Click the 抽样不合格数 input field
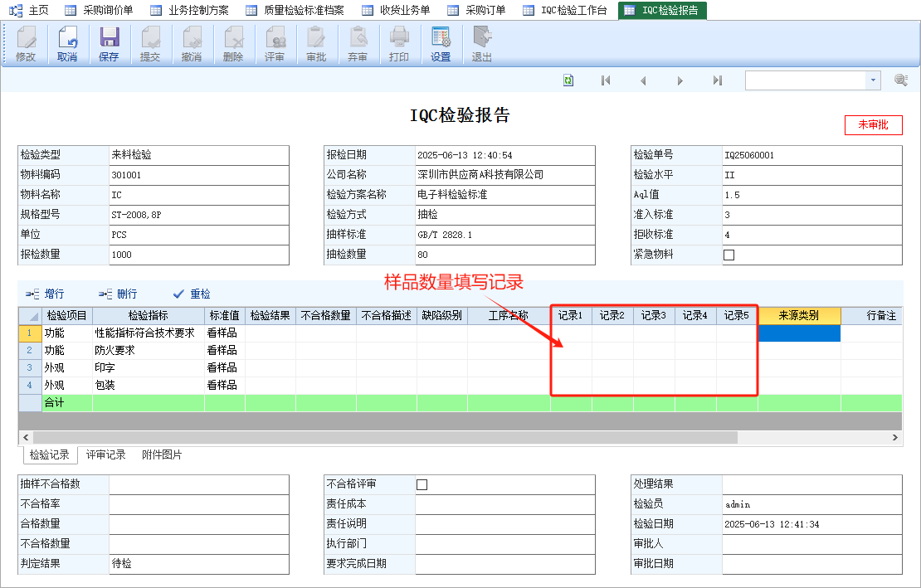The height and width of the screenshot is (588, 921). coord(199,484)
